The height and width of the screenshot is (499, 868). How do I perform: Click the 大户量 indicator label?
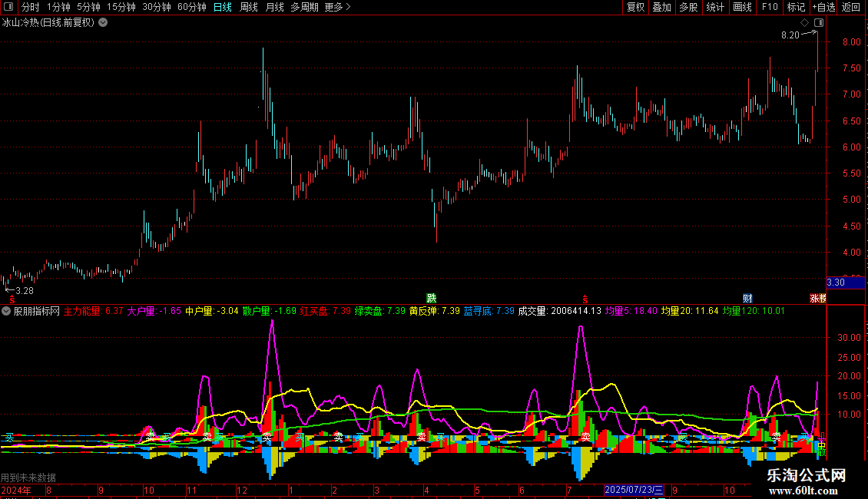[x=154, y=311]
